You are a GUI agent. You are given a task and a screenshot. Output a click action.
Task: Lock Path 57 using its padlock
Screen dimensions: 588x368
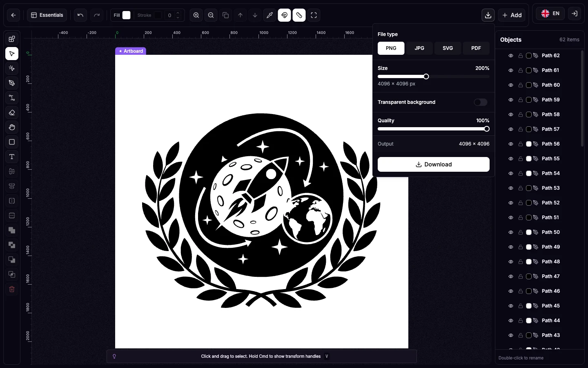click(x=521, y=129)
